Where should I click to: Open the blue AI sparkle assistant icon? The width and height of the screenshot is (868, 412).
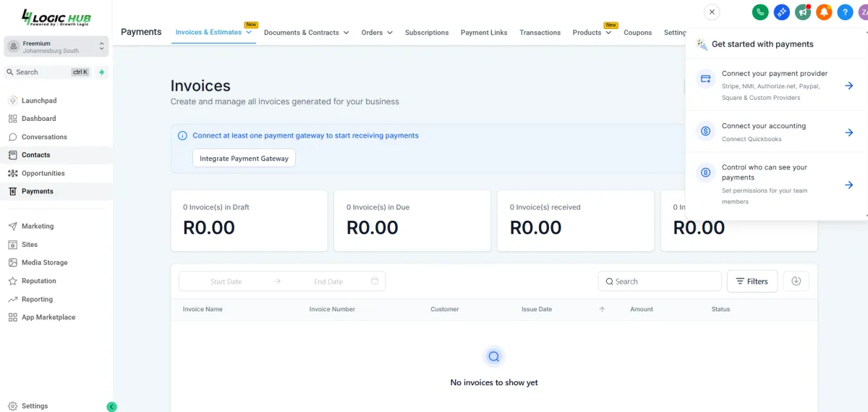781,12
